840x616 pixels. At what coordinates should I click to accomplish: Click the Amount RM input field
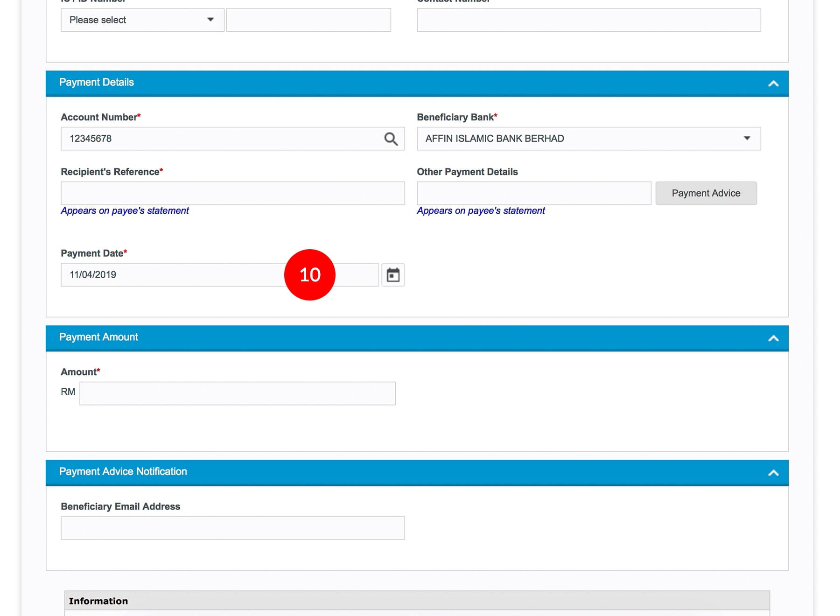pos(237,393)
